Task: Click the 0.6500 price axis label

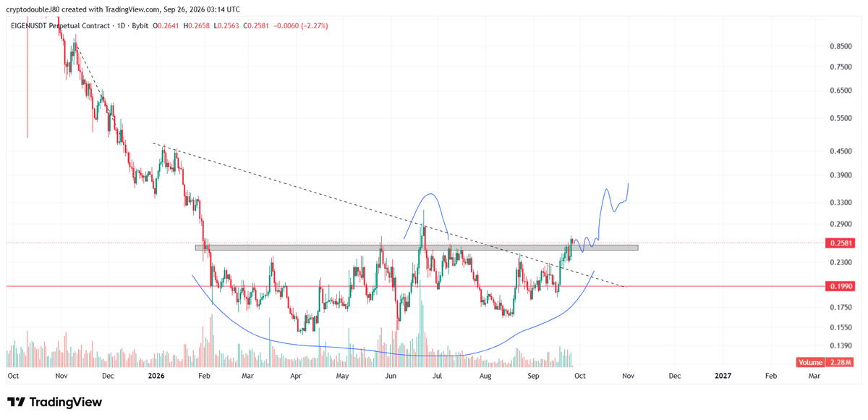Action: [x=841, y=91]
